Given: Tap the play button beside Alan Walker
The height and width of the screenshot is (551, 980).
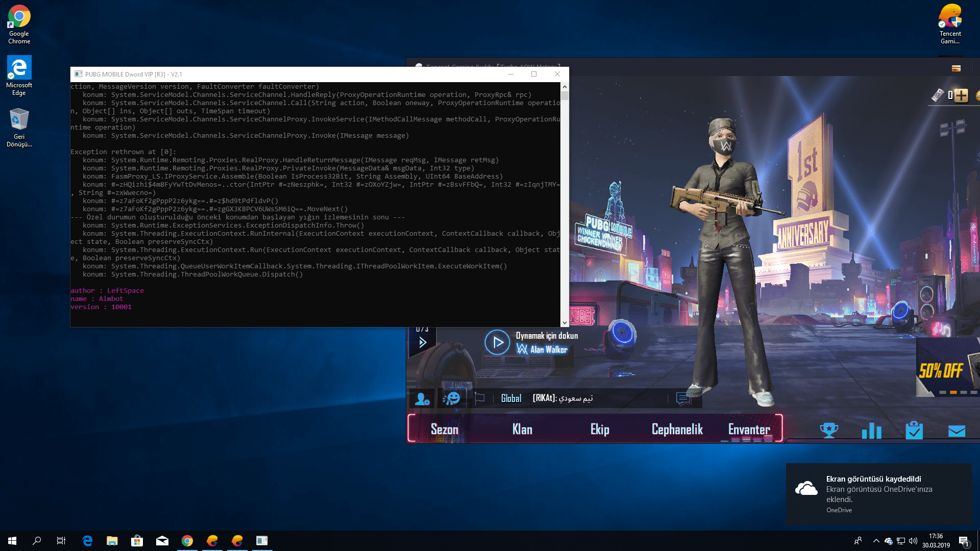Looking at the screenshot, I should pyautogui.click(x=497, y=342).
